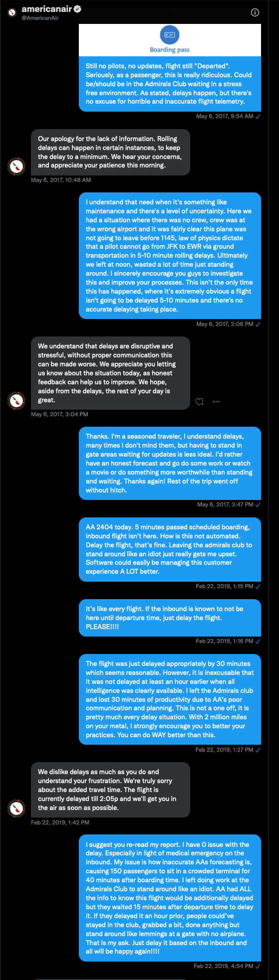Open the conversation info icon
The image size is (279, 980).
[x=255, y=12]
